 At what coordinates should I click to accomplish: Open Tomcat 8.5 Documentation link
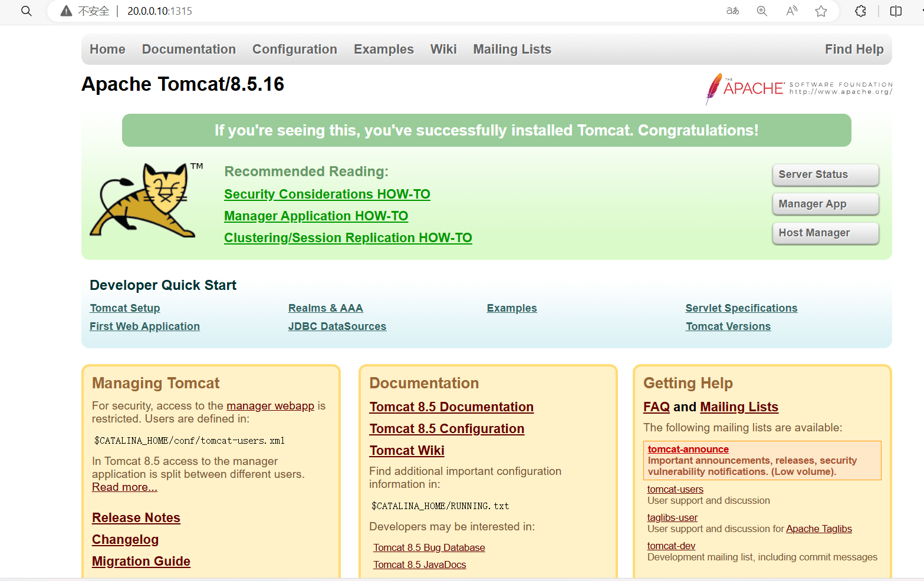452,407
